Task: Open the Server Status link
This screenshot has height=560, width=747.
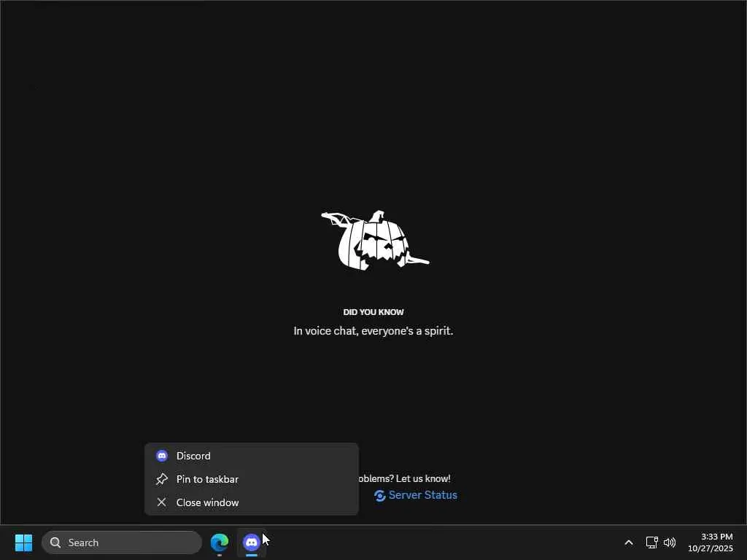Action: 415,495
